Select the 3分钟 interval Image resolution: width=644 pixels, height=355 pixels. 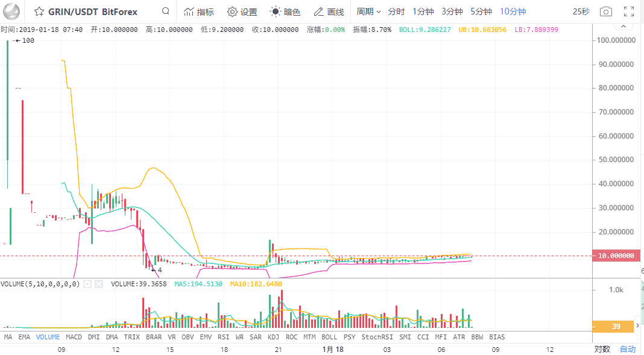click(x=452, y=11)
